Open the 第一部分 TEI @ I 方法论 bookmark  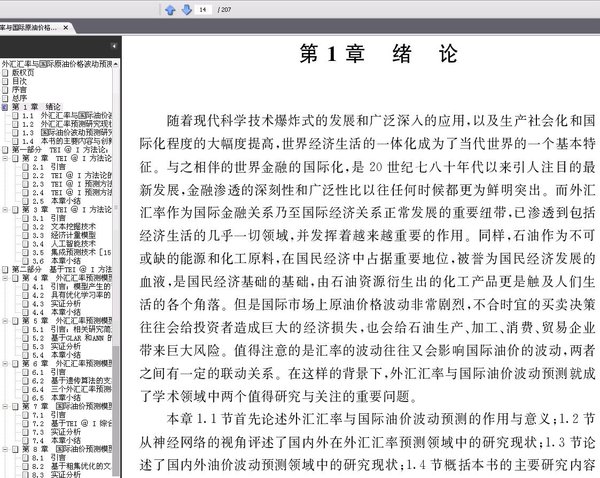tap(60, 150)
